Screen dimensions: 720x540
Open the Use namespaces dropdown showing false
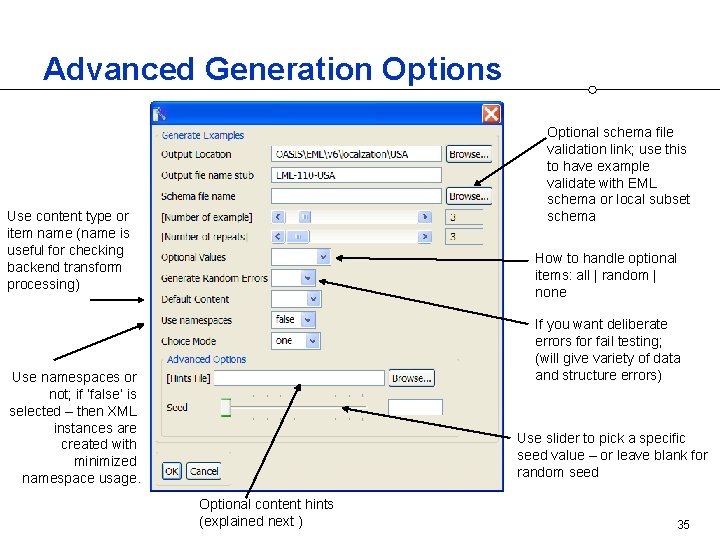pos(308,320)
